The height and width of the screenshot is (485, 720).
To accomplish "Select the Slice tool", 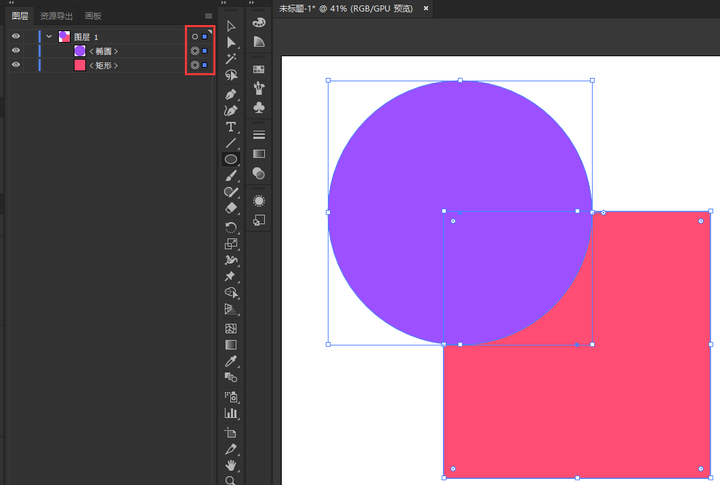I will coord(231,449).
